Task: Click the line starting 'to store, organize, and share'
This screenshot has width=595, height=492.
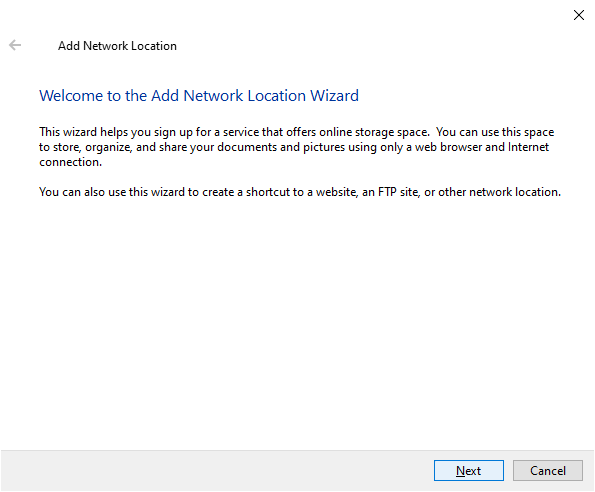Action: (x=294, y=147)
